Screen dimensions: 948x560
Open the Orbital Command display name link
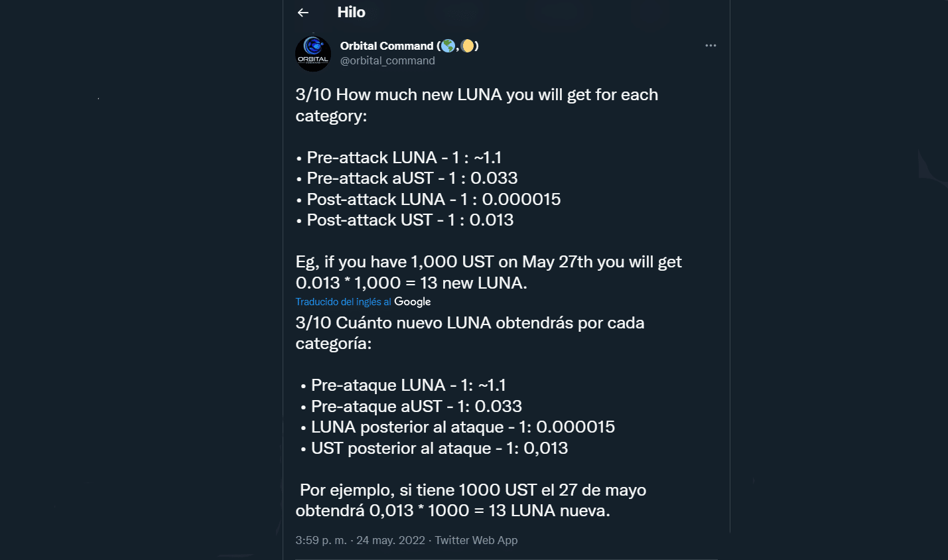point(387,46)
